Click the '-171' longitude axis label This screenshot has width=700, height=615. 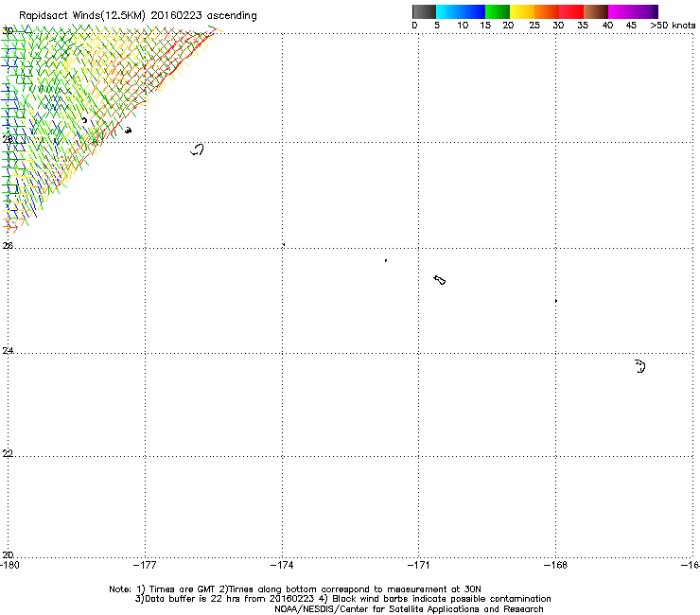tap(419, 565)
